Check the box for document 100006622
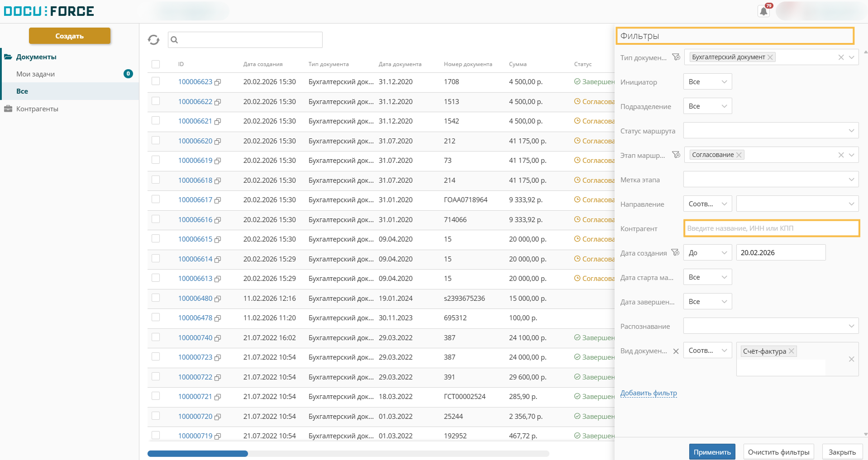Viewport: 868px width, 460px height. tap(156, 101)
